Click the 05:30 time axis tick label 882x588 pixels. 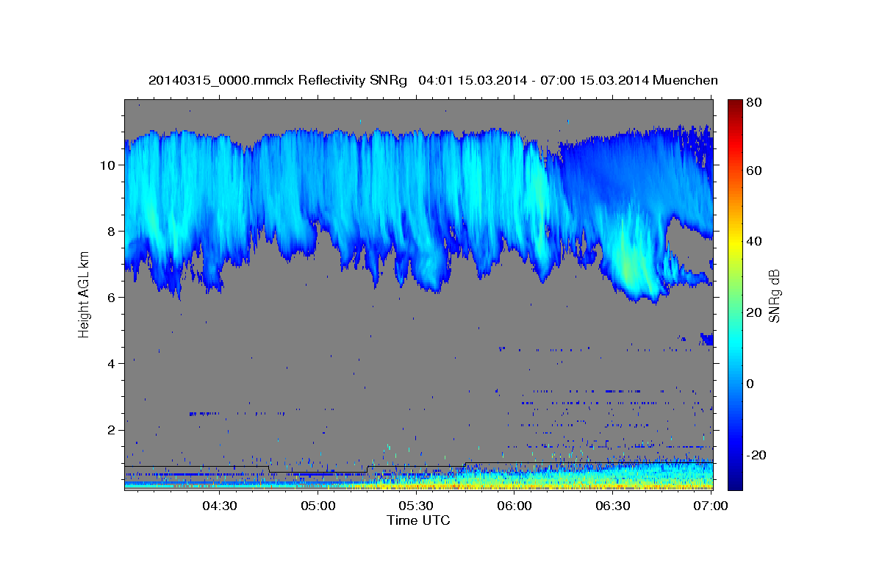point(416,506)
